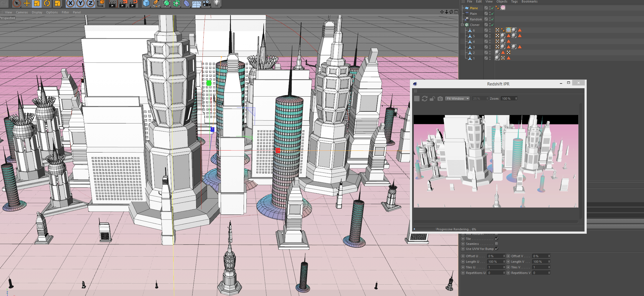Add a Camera object
The height and width of the screenshot is (296, 644).
click(x=207, y=3)
